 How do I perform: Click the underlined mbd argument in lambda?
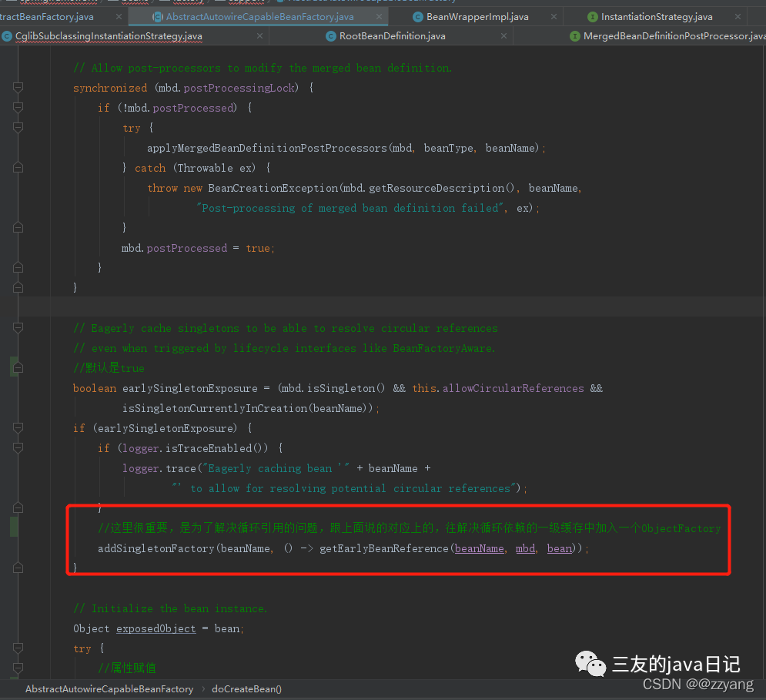[x=525, y=548]
